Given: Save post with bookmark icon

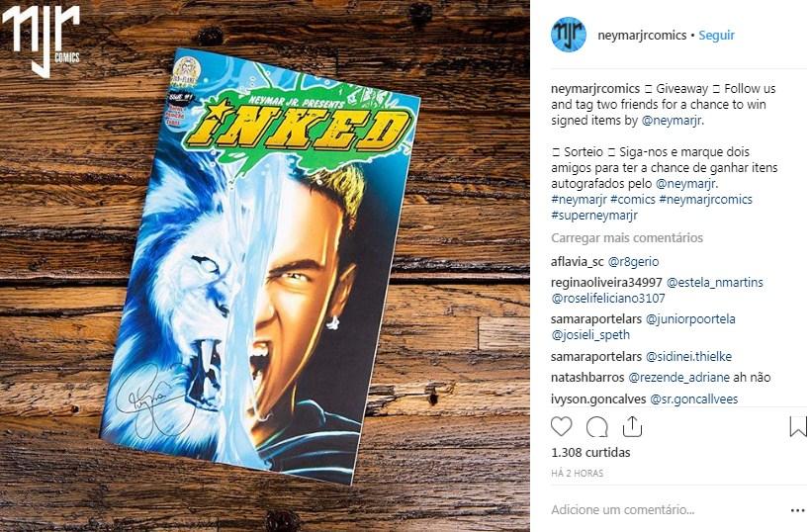Looking at the screenshot, I should tap(798, 426).
